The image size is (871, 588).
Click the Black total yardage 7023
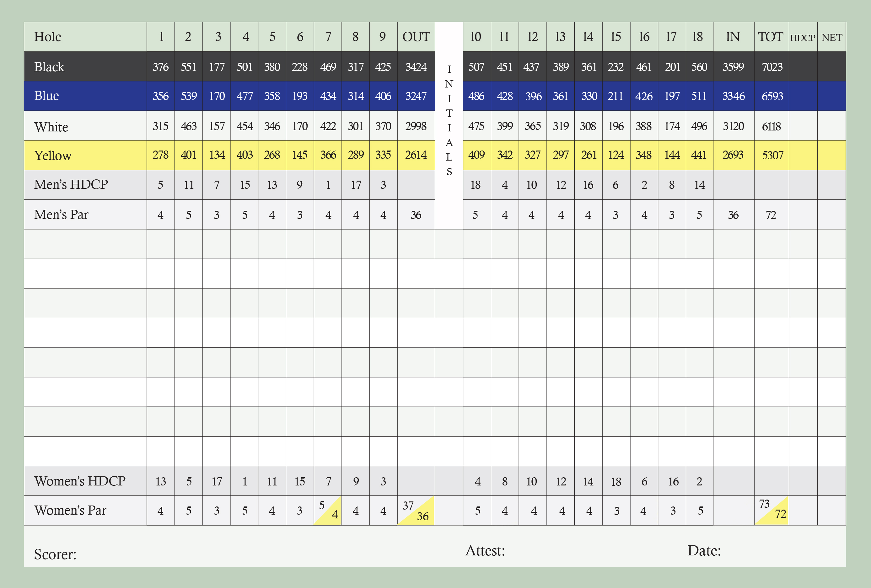pos(772,67)
